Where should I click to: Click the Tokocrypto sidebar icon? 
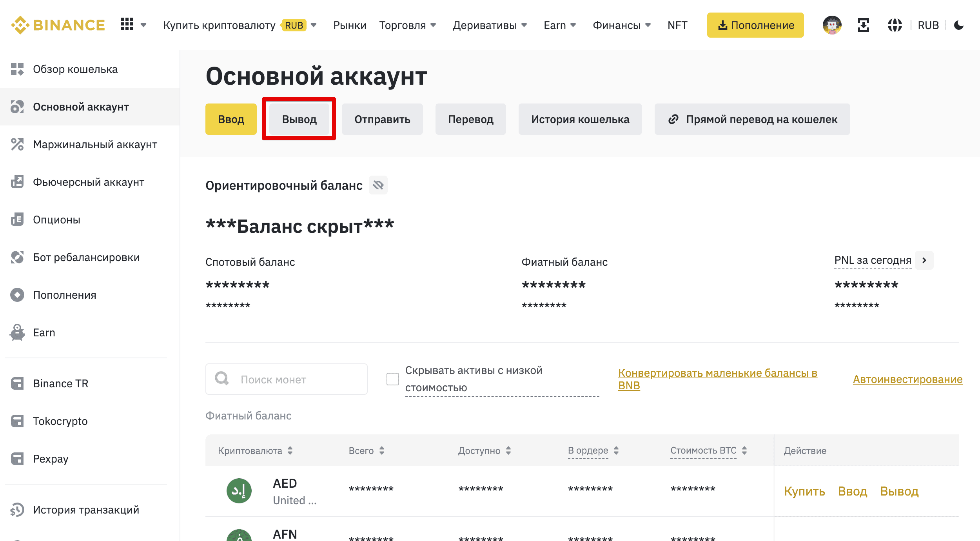point(17,421)
